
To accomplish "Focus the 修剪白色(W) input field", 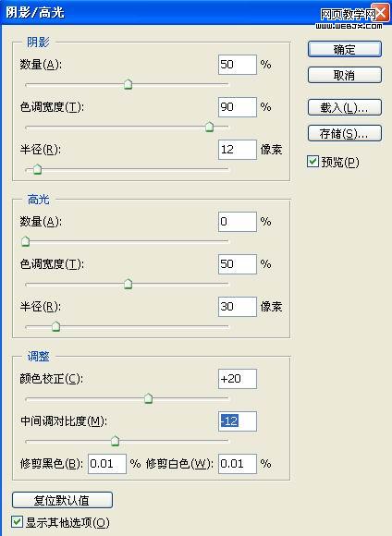I will pyautogui.click(x=238, y=464).
